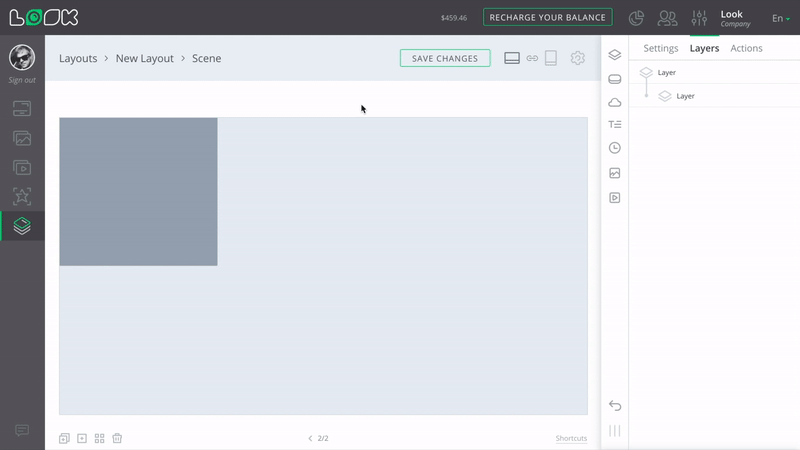Add a cloud widget from the toolbar
800x450 pixels.
(615, 102)
